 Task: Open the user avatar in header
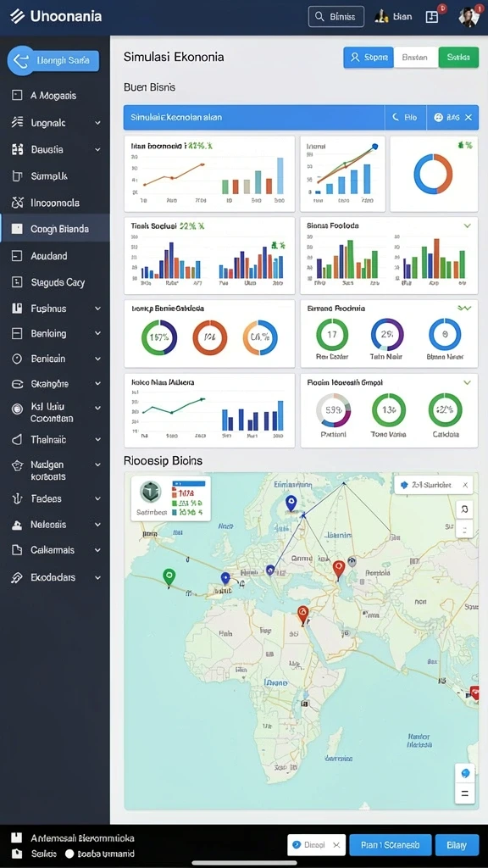click(468, 17)
